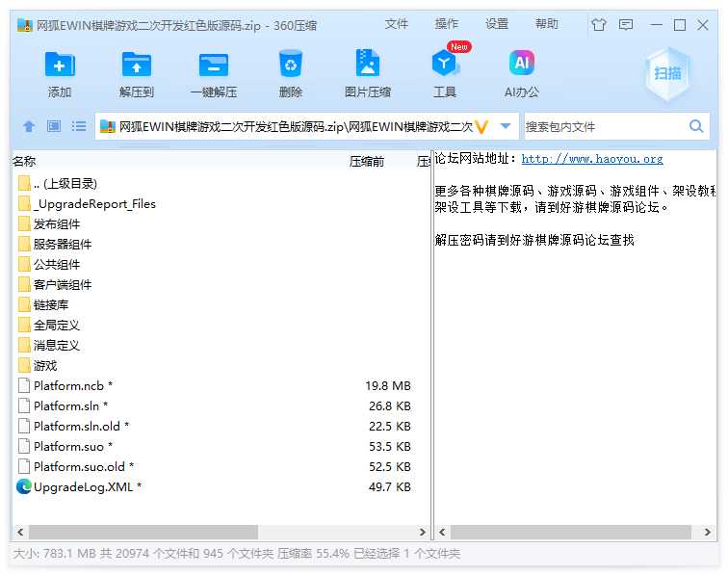Open the AI办公 icon
Image resolution: width=728 pixels, height=575 pixels.
tap(522, 63)
